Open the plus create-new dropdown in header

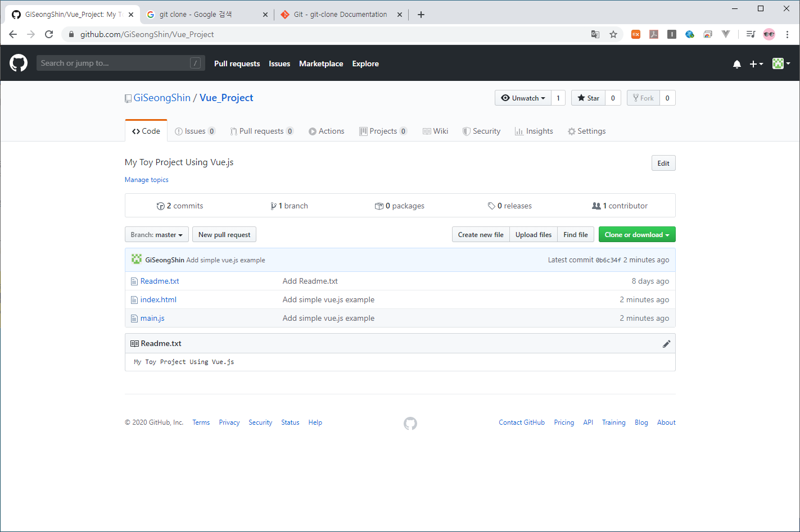(x=756, y=64)
